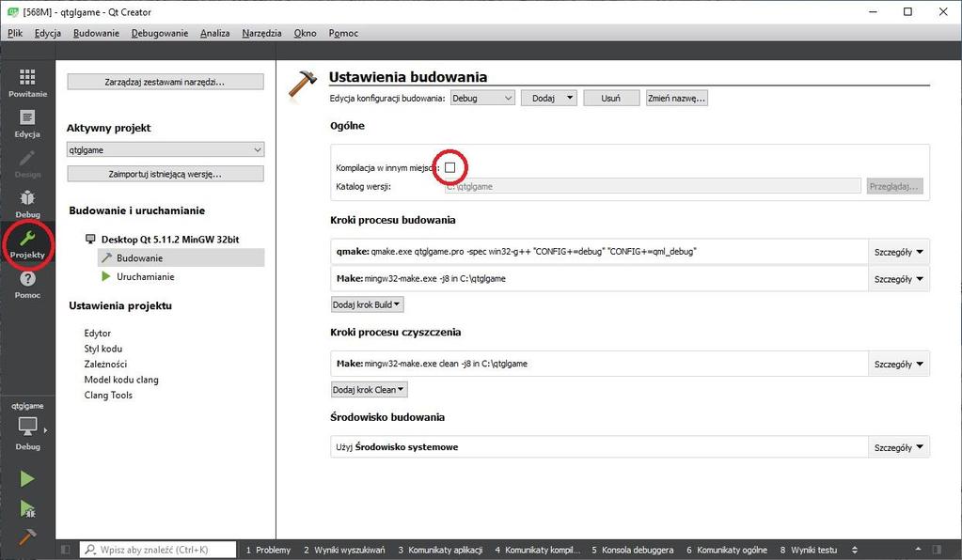The width and height of the screenshot is (962, 560).
Task: Click the Qt Creator logo in title bar
Action: pos(12,11)
